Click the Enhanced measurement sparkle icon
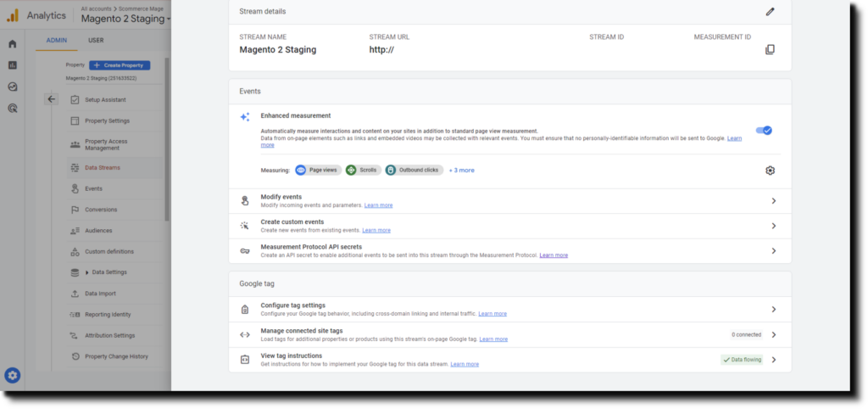Viewport: 868px width, 409px height. point(245,117)
